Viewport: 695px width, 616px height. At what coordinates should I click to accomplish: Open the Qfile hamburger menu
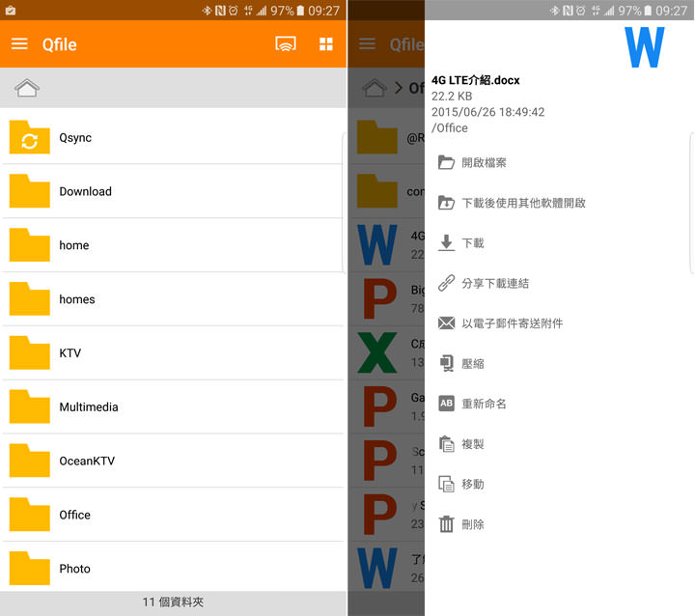(19, 44)
